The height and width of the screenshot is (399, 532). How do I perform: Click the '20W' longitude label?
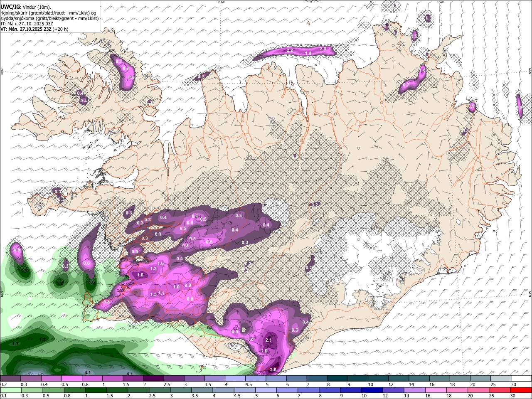(221, 2)
